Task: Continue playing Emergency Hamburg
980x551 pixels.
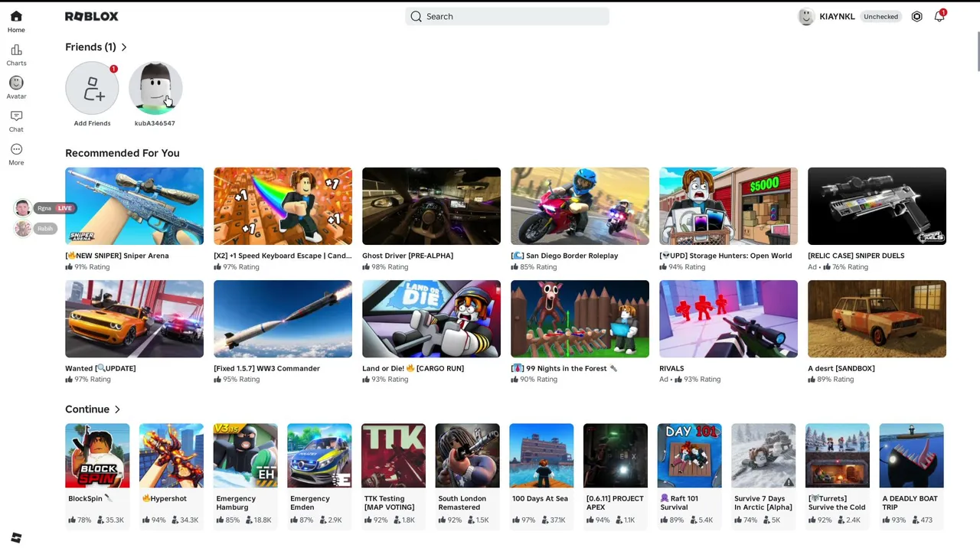Action: tap(245, 455)
